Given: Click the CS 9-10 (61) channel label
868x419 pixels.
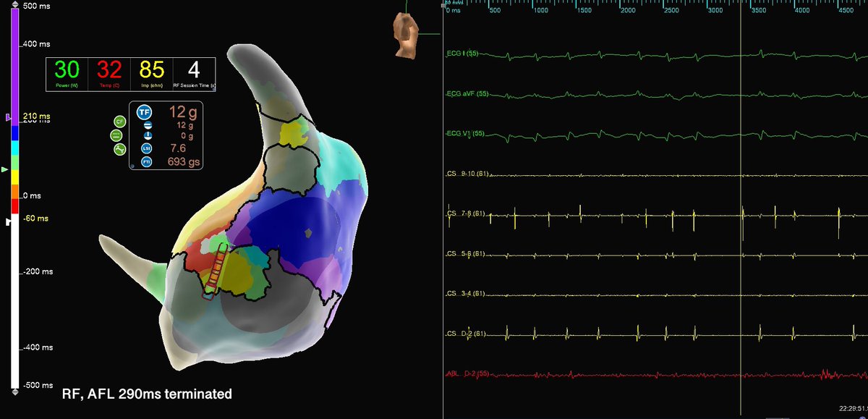Looking at the screenshot, I should click(467, 174).
